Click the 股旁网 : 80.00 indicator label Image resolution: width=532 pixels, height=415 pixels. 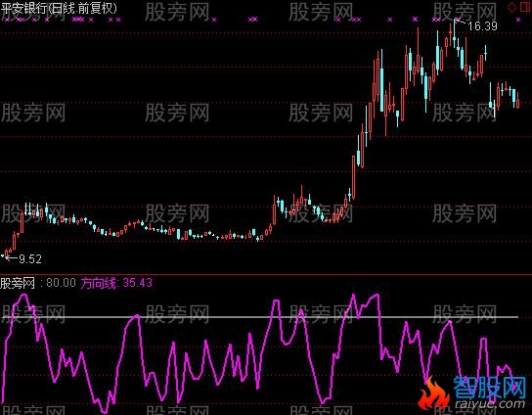tap(38, 283)
